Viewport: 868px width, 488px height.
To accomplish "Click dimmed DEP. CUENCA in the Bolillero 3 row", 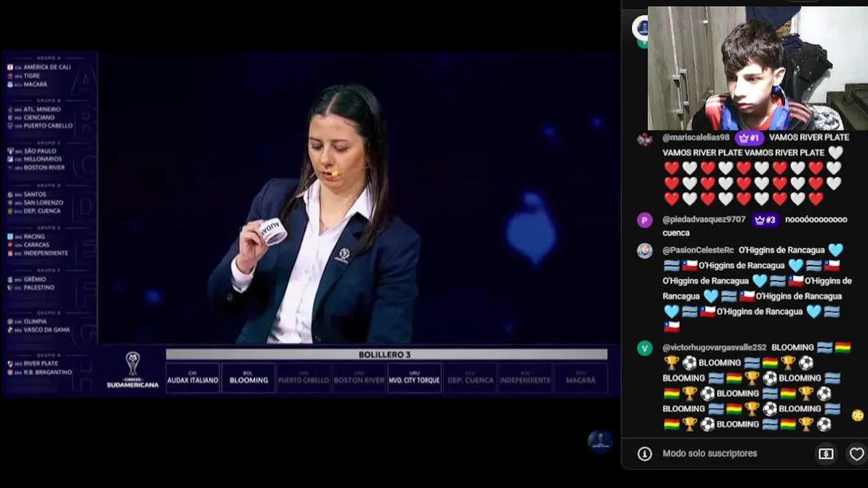I will pyautogui.click(x=470, y=378).
